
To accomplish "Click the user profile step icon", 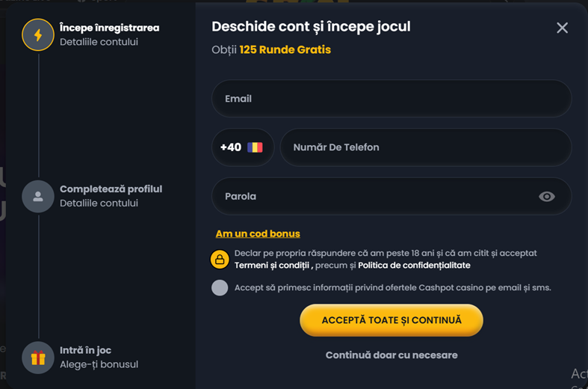I will click(x=38, y=197).
